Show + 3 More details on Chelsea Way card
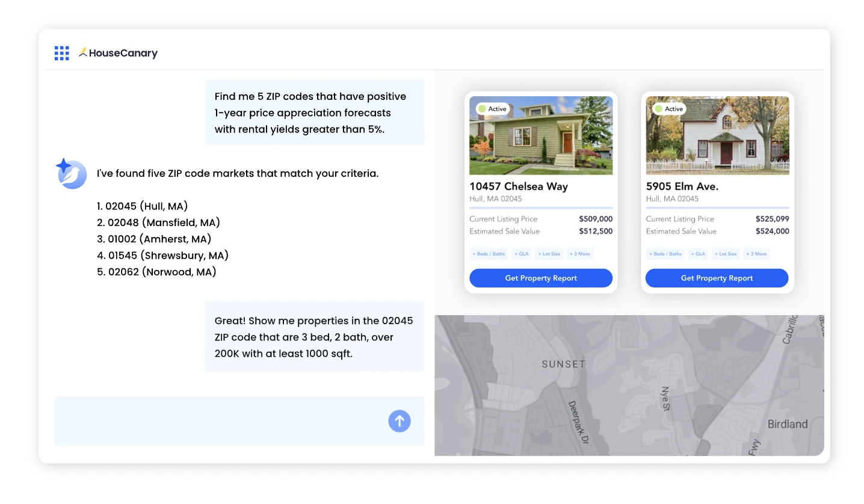864x504 pixels. (580, 254)
